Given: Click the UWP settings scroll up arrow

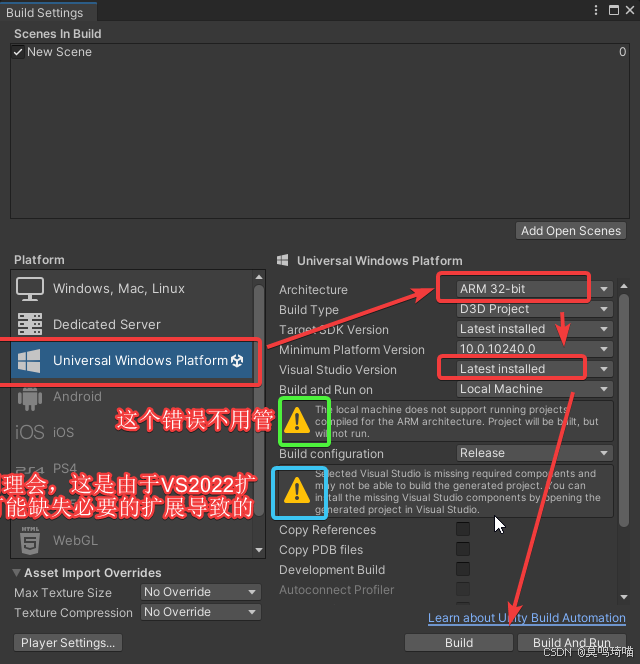Looking at the screenshot, I should (x=623, y=286).
